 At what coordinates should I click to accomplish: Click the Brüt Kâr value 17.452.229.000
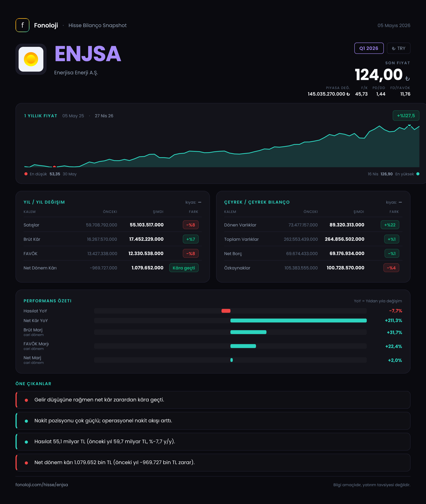pos(146,239)
